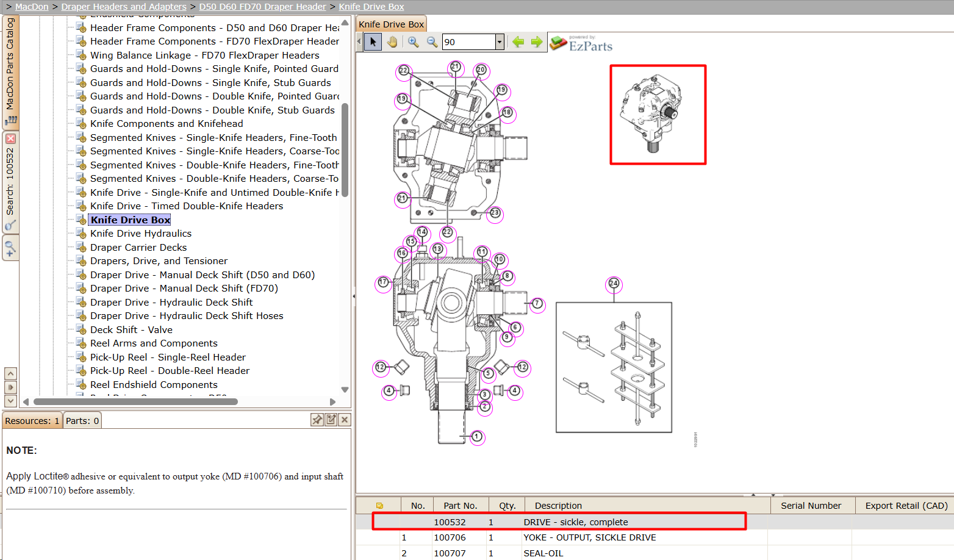Select the arrow pointer tool

(373, 41)
